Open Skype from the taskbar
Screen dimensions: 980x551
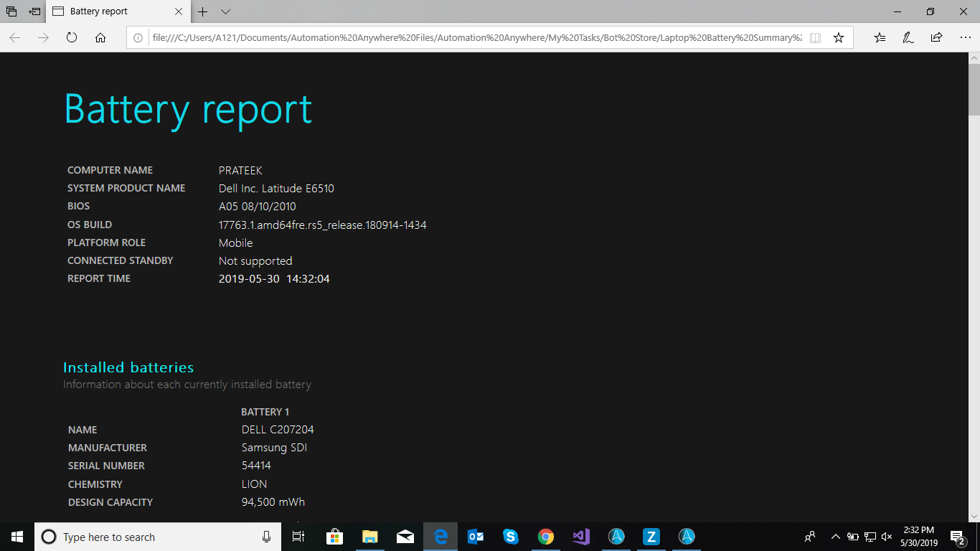click(x=510, y=537)
